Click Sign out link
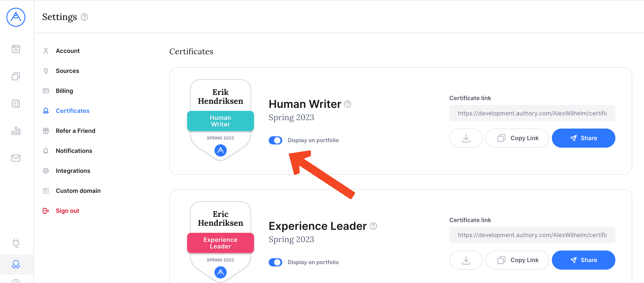Viewport: 644px width, 283px height. point(67,211)
